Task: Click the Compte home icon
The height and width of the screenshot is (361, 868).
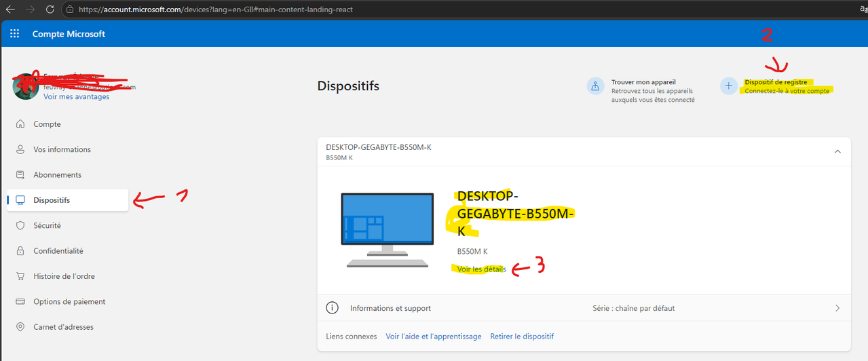Action: tap(20, 124)
